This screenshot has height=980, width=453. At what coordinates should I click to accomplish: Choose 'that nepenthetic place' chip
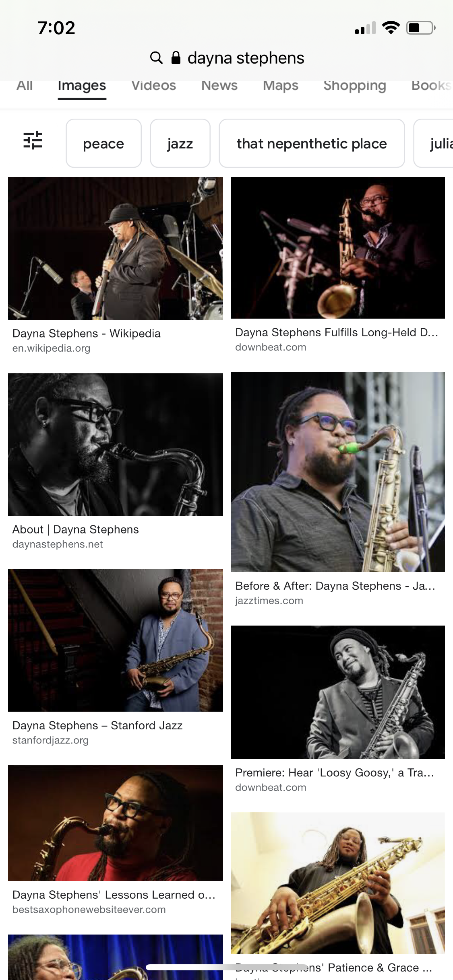pyautogui.click(x=312, y=143)
